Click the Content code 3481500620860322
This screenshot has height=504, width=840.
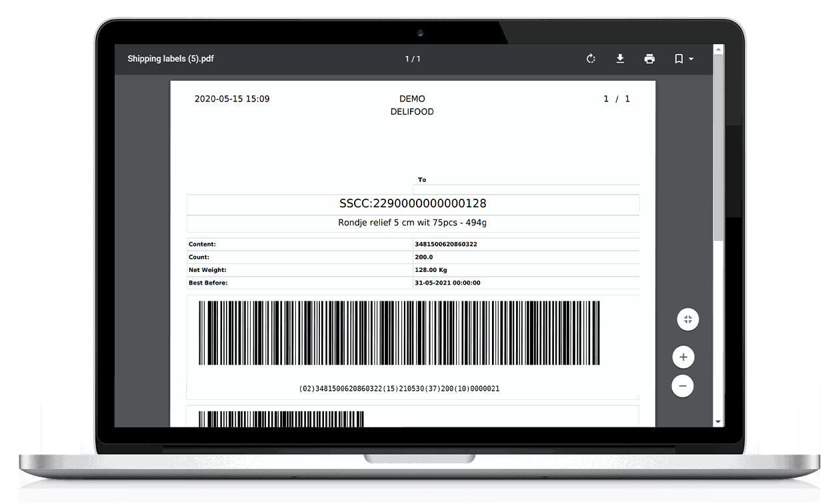tap(445, 244)
